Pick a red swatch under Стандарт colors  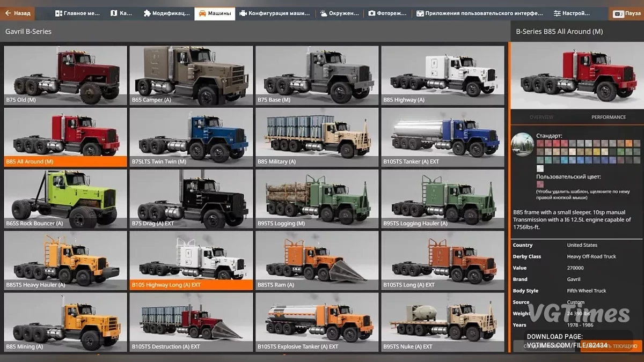539,144
